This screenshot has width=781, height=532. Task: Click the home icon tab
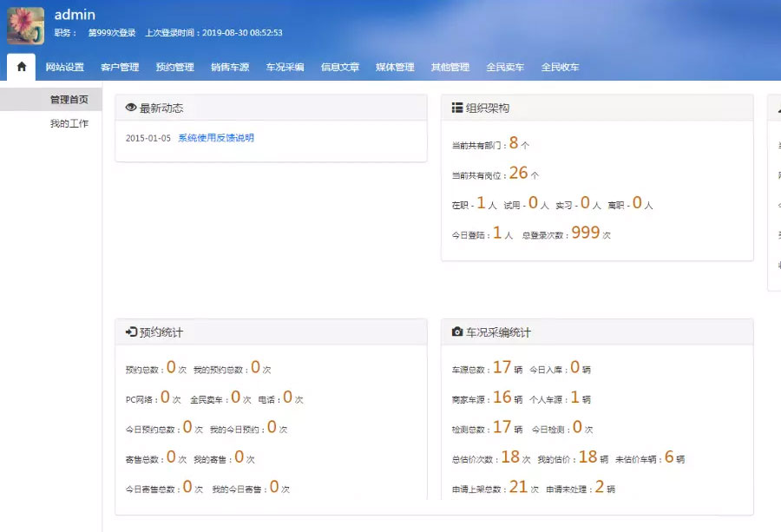click(22, 67)
